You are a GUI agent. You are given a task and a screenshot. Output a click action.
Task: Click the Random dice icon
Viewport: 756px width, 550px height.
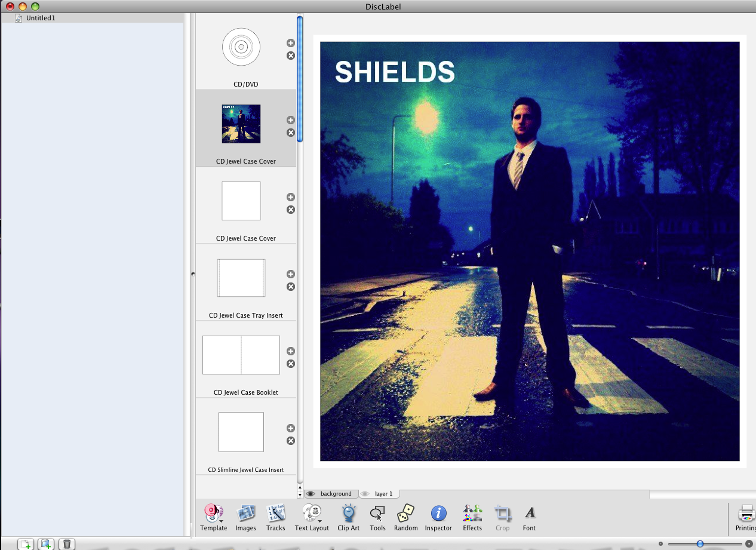coord(406,513)
